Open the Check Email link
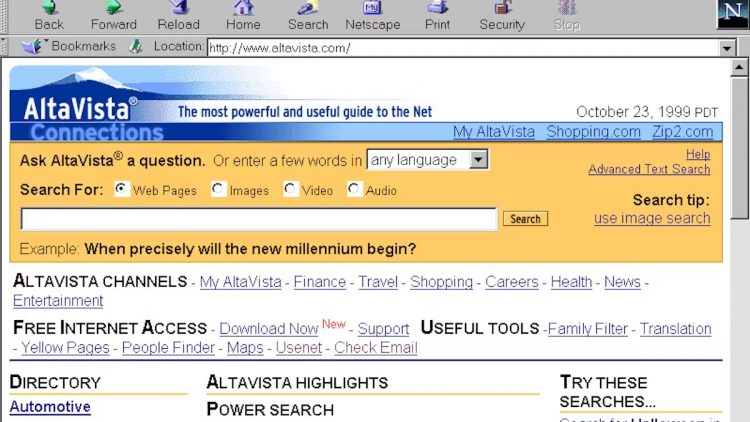This screenshot has height=422, width=750. (x=375, y=347)
